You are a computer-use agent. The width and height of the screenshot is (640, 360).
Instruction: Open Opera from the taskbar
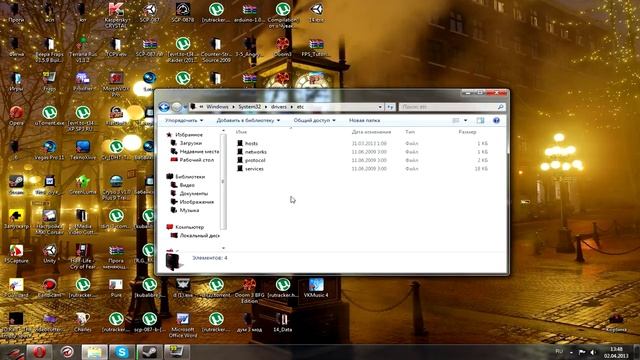tap(39, 352)
